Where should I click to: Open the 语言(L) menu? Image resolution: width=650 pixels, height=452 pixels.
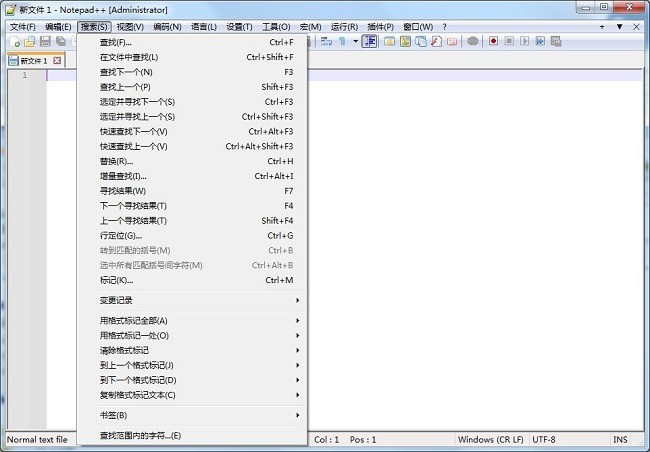204,27
